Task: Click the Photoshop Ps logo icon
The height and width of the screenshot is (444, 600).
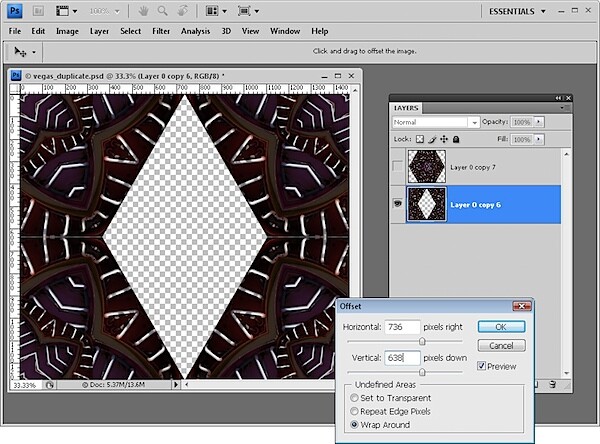Action: point(15,11)
